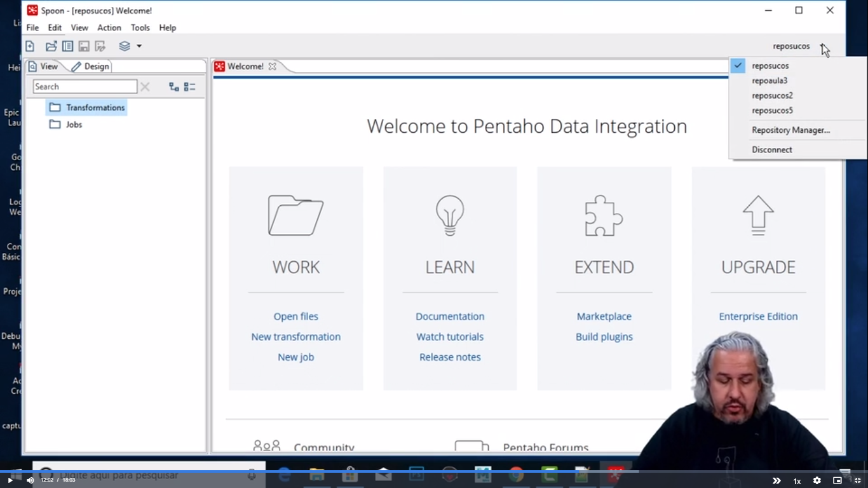
Task: Click the New job link
Action: tap(296, 357)
